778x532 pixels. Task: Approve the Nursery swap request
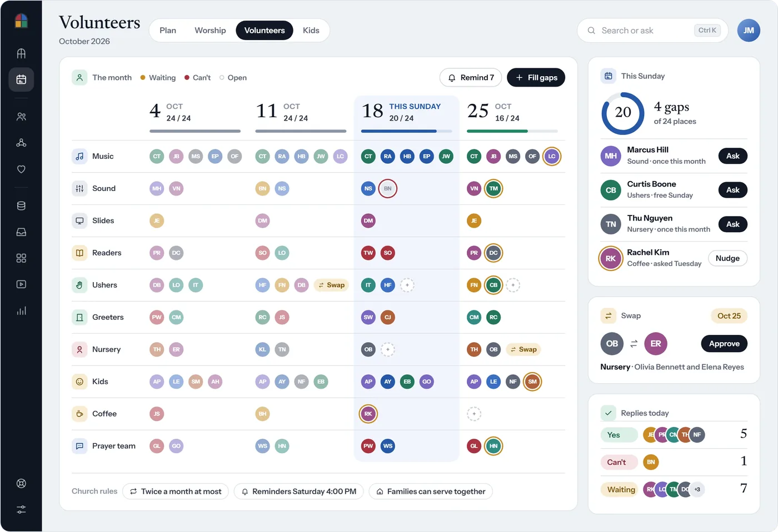[724, 344]
